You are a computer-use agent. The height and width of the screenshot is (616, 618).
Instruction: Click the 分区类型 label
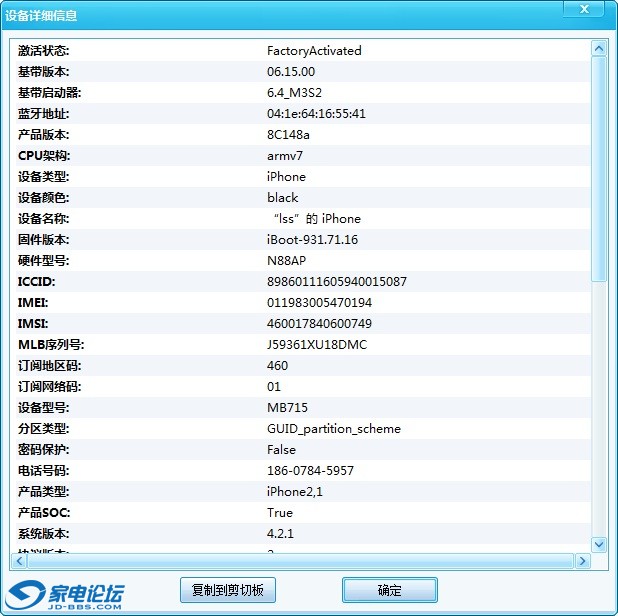[43, 429]
